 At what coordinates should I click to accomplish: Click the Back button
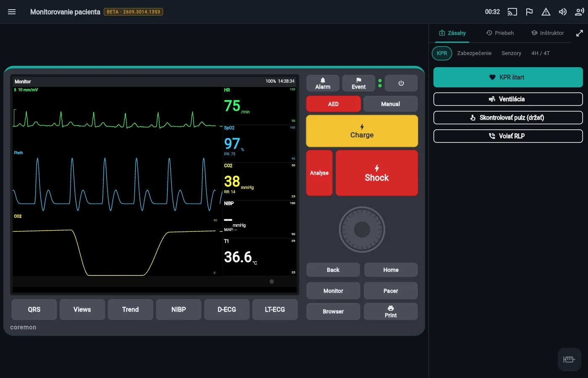333,270
